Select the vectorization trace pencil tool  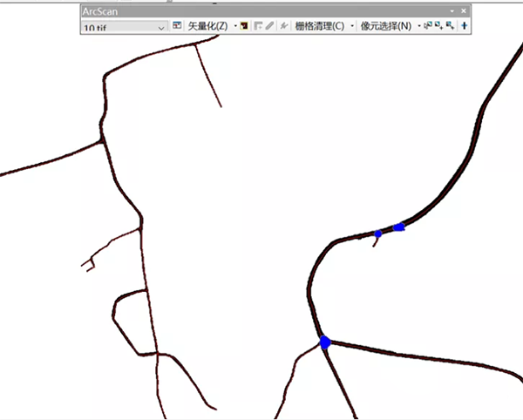[270, 25]
